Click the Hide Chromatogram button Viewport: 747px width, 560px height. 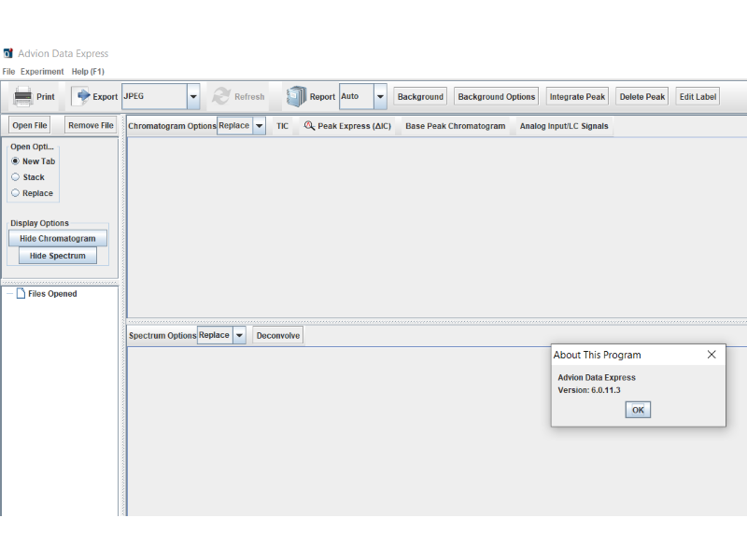(58, 239)
